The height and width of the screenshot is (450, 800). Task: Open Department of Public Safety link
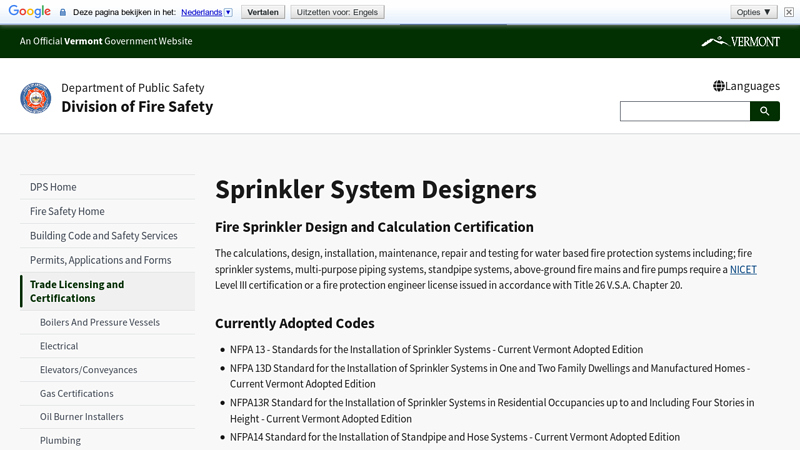pyautogui.click(x=133, y=88)
